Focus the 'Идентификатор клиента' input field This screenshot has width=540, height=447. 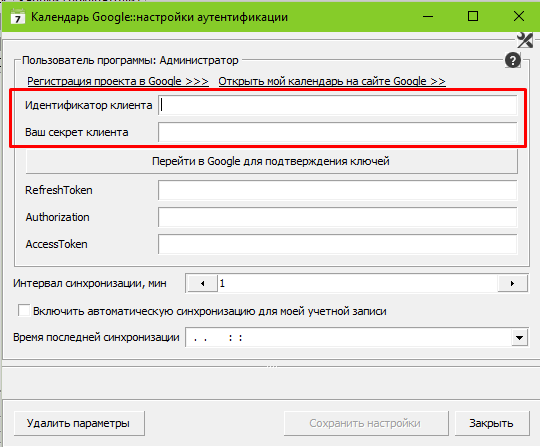point(338,105)
